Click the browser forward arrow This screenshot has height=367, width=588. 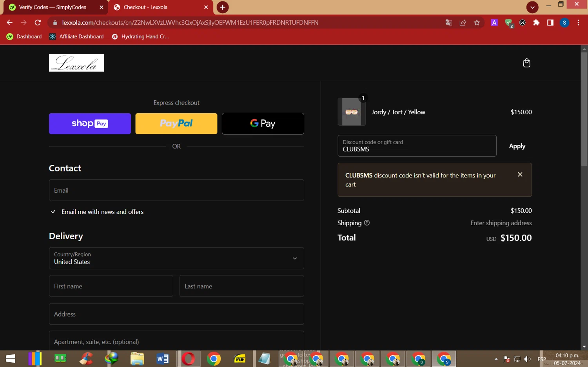pos(24,22)
